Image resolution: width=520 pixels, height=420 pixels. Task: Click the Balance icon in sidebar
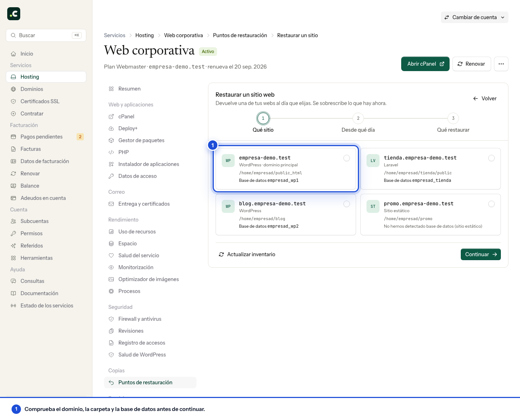[13, 186]
